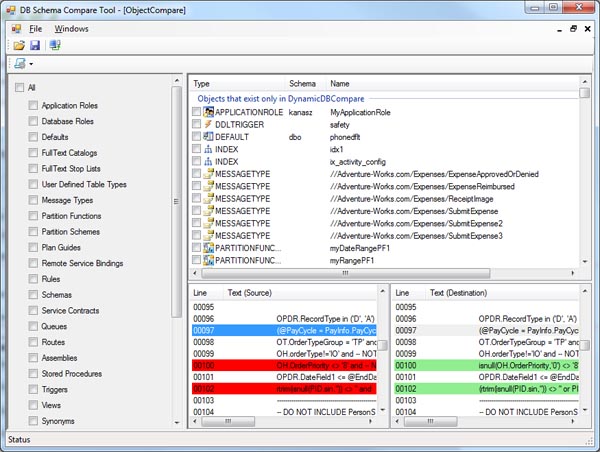The image size is (600, 452).
Task: Click the compare databases toolbar icon
Action: [54, 46]
